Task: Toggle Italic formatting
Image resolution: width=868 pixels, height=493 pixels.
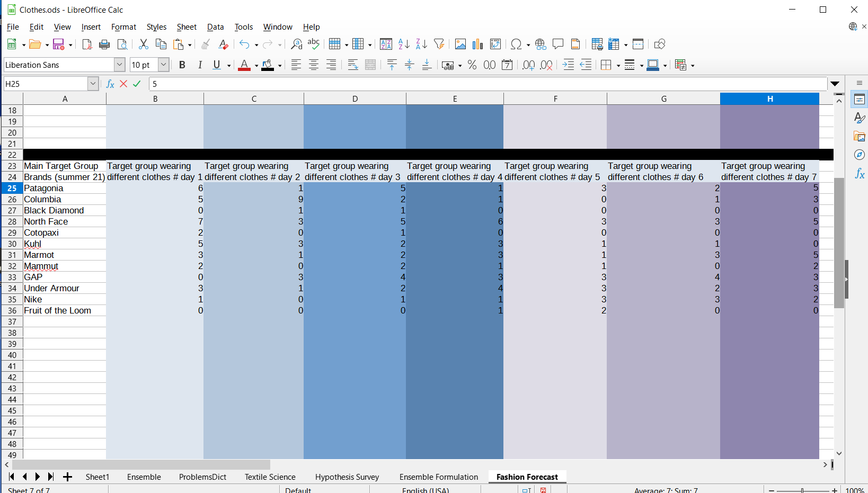Action: [200, 65]
